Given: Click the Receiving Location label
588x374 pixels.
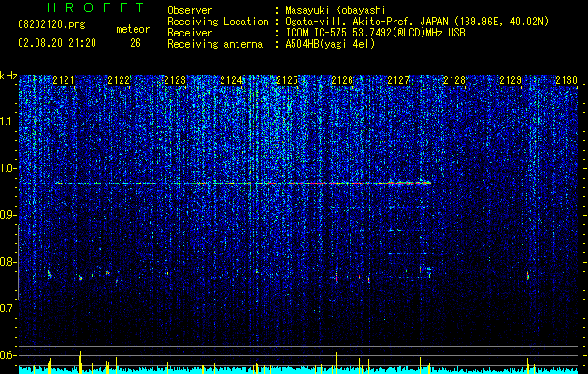Looking at the screenshot, I should coord(218,22).
